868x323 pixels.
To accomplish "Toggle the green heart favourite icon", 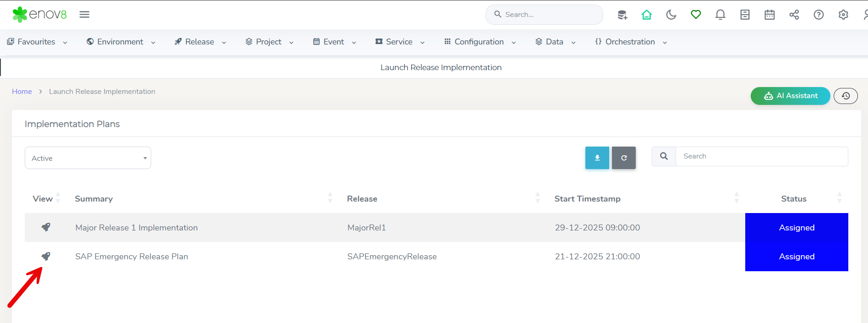I will 696,15.
